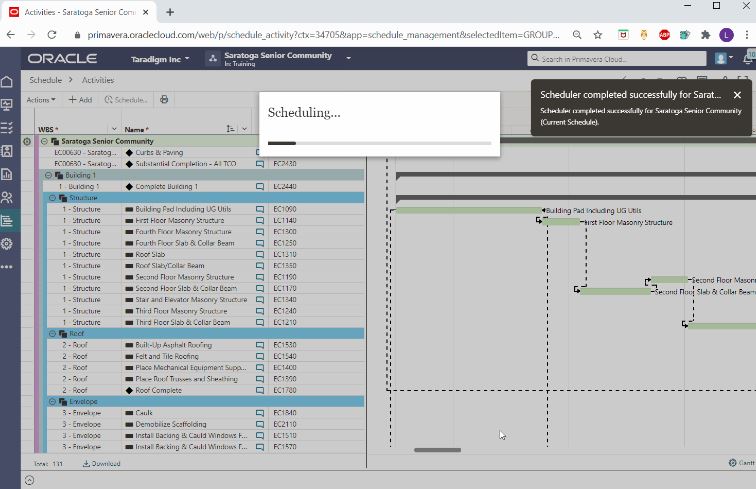Click the Chrome zoom magnifier icon in address bar

coord(577,35)
